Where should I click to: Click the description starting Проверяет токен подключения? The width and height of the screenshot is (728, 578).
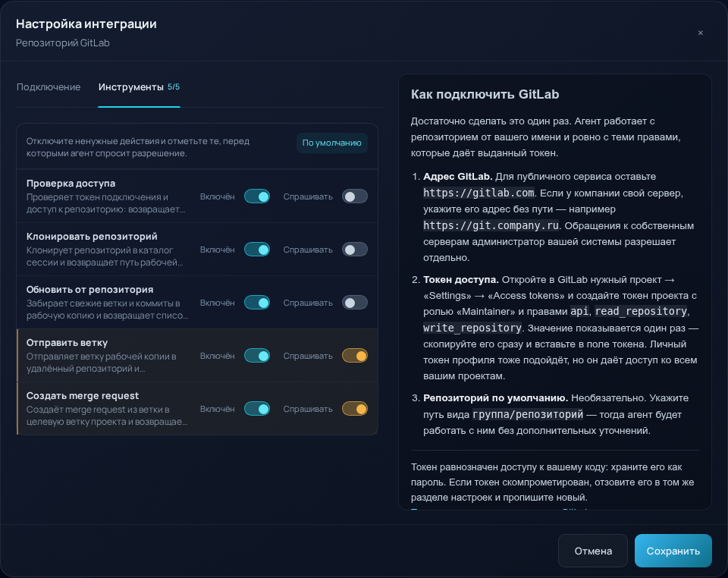click(x=106, y=203)
